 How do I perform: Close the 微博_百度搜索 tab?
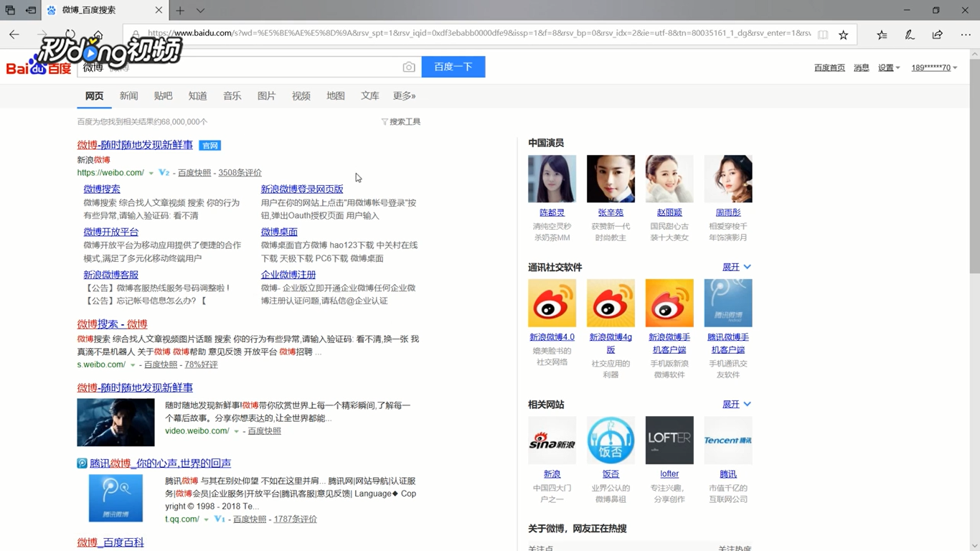point(159,10)
